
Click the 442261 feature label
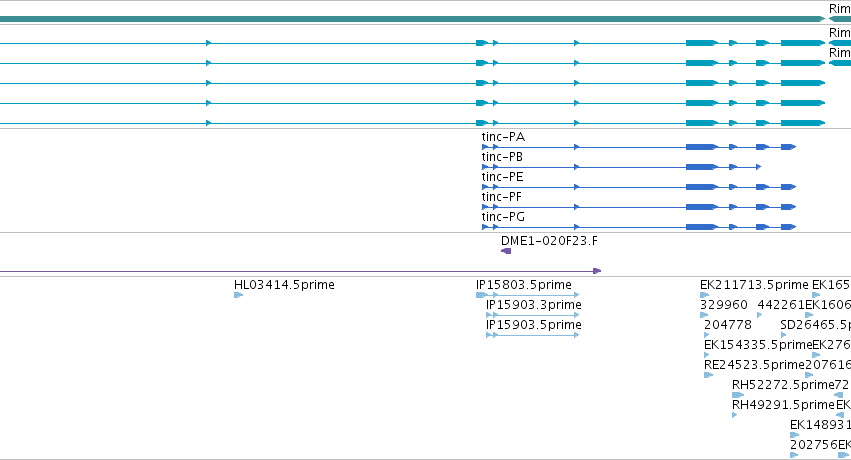(781, 305)
